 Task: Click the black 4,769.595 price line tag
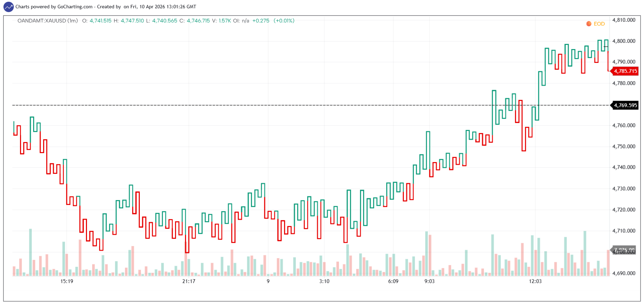pyautogui.click(x=625, y=105)
